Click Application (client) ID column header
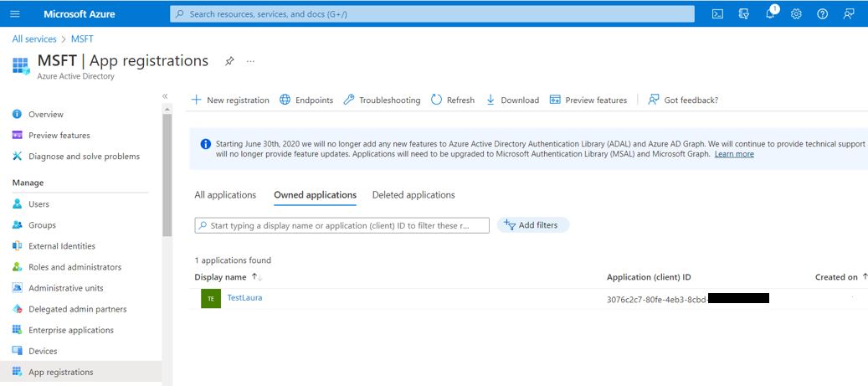This screenshot has width=868, height=386. 649,277
